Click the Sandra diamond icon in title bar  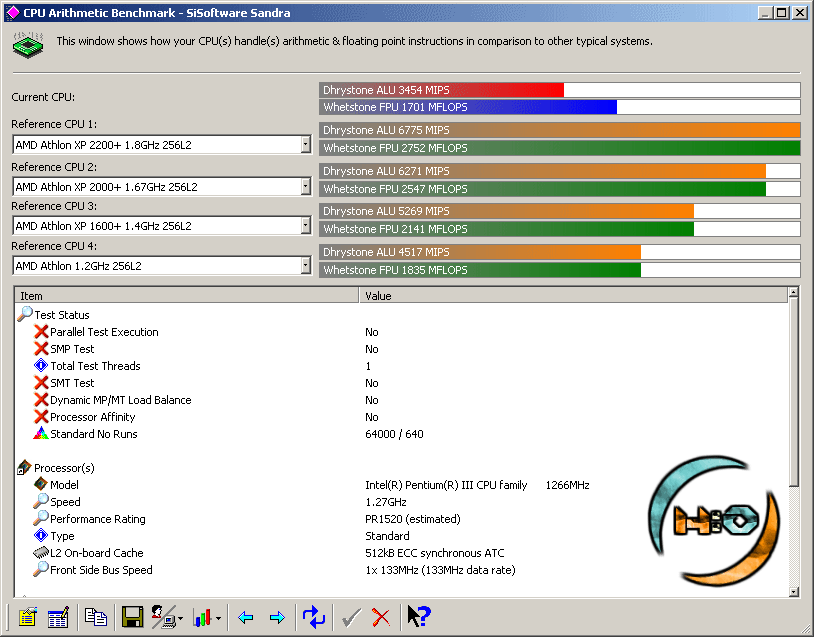click(12, 12)
